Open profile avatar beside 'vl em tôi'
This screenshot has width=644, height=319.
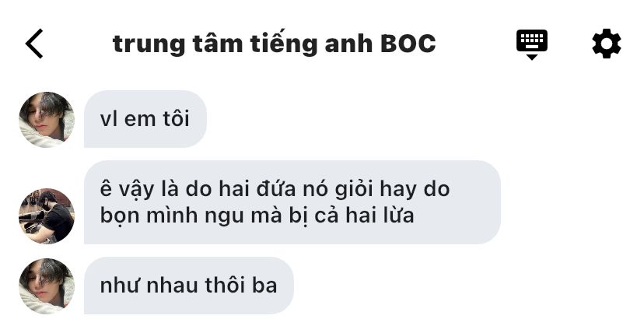pos(47,120)
